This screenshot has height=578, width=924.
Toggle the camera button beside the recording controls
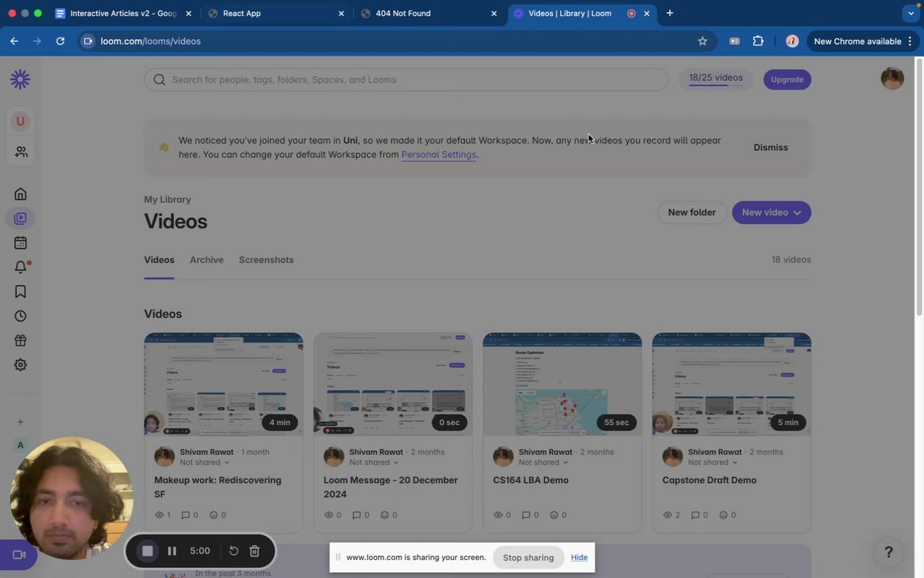pos(19,555)
